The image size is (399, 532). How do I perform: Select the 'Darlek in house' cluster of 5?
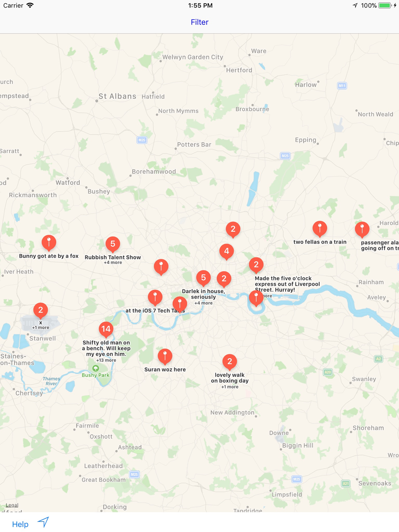(x=203, y=278)
